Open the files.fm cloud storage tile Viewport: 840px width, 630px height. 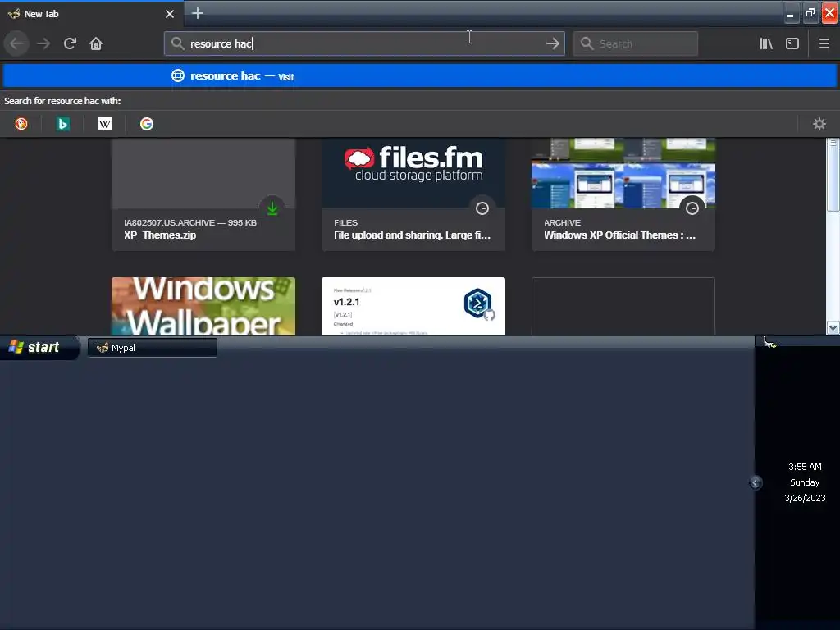[x=413, y=194]
